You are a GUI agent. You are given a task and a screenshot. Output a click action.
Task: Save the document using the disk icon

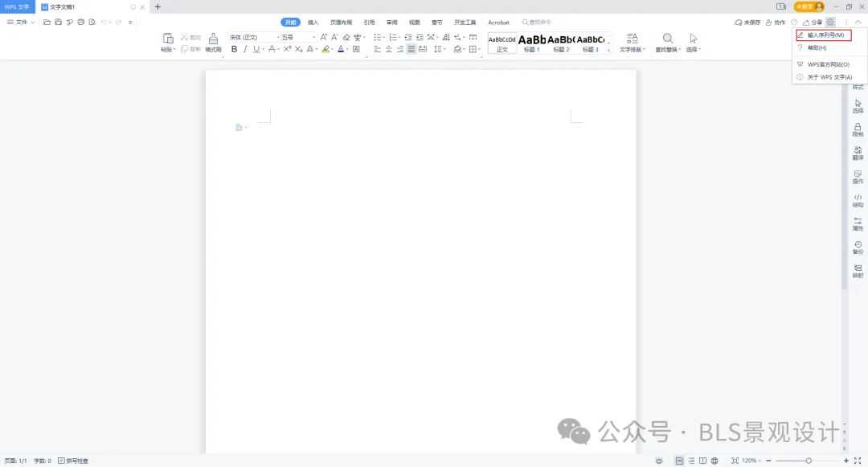pos(58,23)
